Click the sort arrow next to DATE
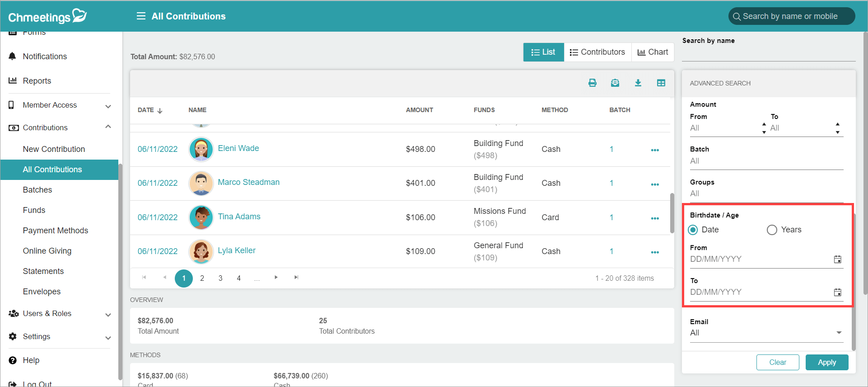 click(160, 110)
